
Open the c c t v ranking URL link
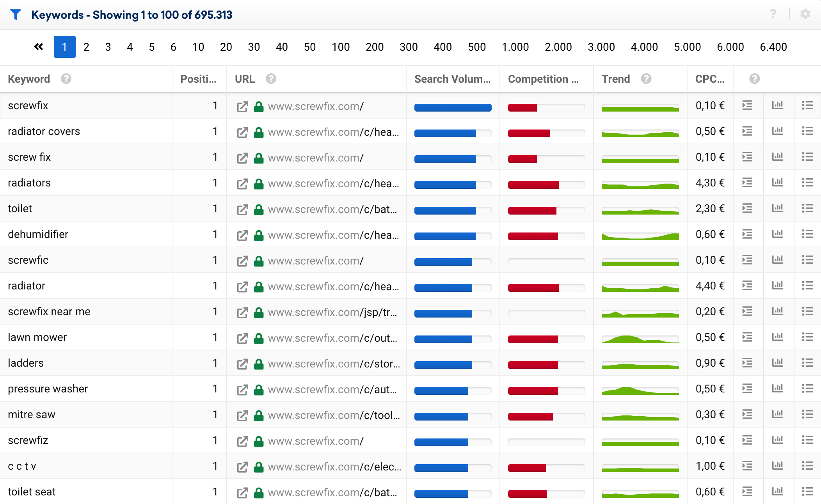click(x=334, y=467)
